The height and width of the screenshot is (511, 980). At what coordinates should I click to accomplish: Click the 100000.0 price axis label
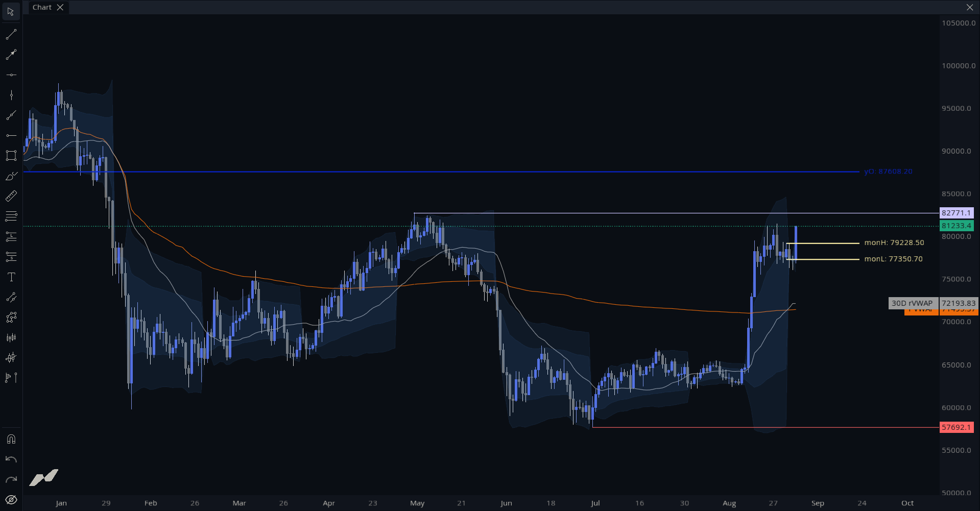959,66
